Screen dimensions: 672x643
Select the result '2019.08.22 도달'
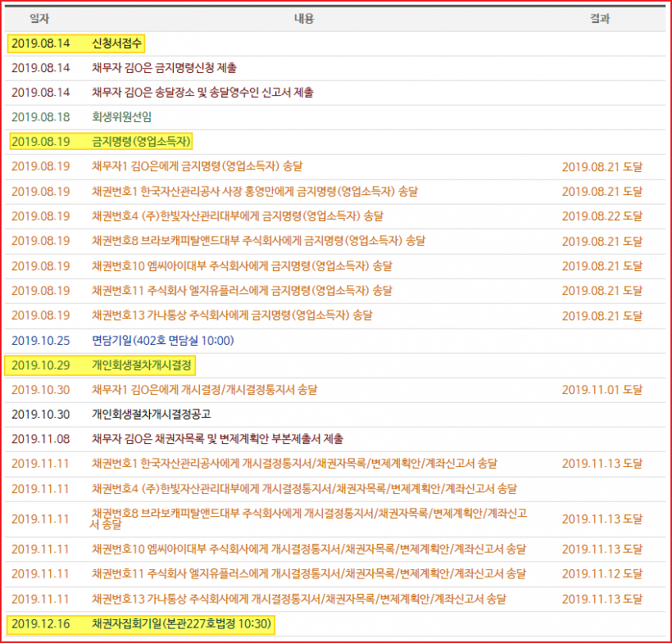point(602,216)
